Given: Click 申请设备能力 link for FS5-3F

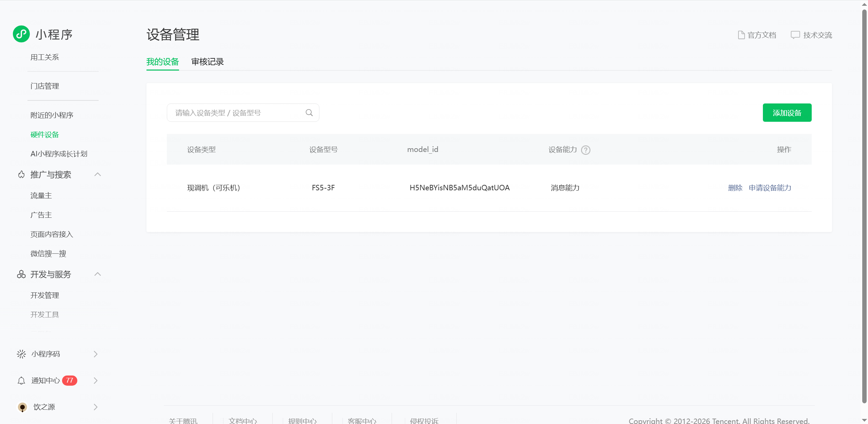Looking at the screenshot, I should tap(770, 188).
